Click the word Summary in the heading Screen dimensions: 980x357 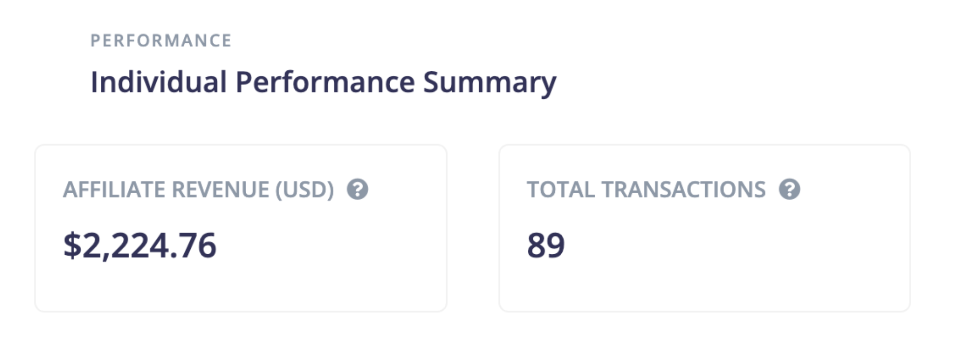pyautogui.click(x=490, y=82)
